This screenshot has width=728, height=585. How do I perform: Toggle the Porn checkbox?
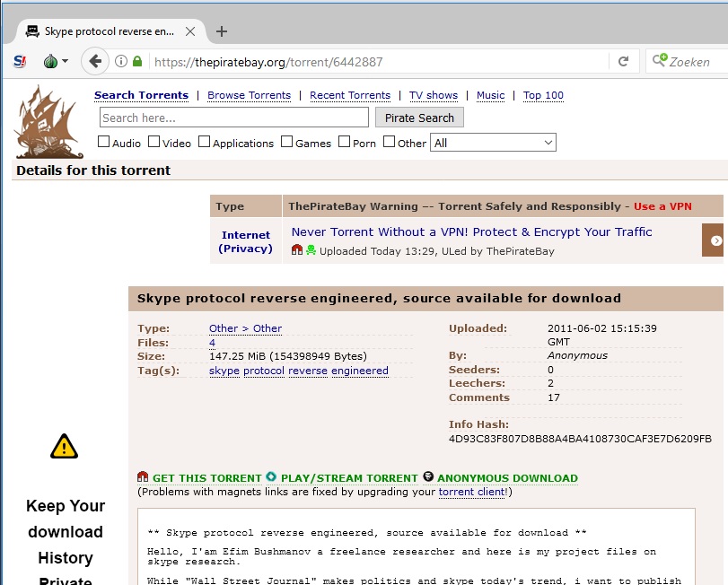point(344,142)
